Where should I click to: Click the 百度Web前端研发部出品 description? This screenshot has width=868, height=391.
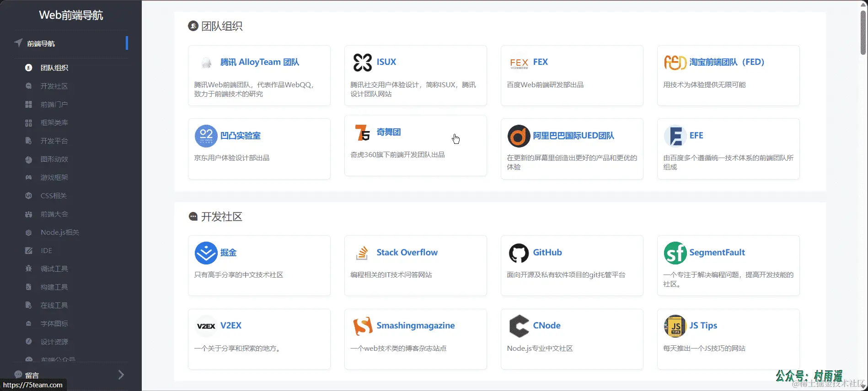pyautogui.click(x=545, y=85)
